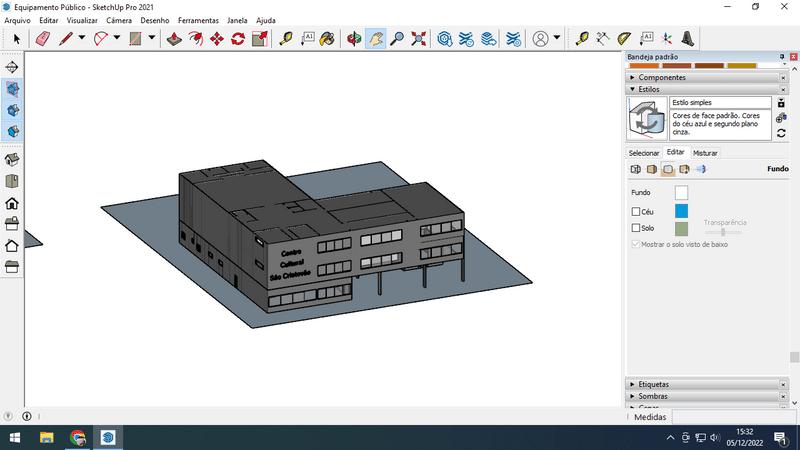Image resolution: width=800 pixels, height=450 pixels.
Task: Pick the Rotate tool in toolbar
Action: coord(238,39)
